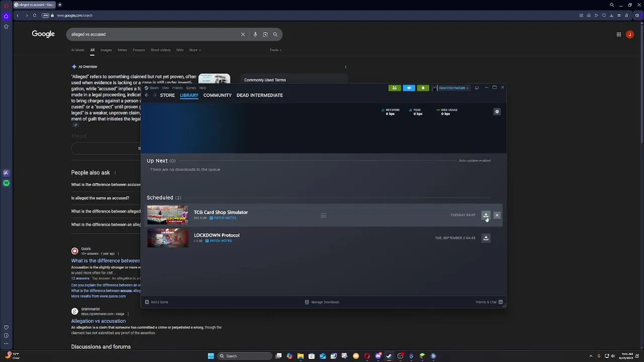Open LOCKDOWN Protocol patch notes
This screenshot has height=362, width=644.
[218, 241]
